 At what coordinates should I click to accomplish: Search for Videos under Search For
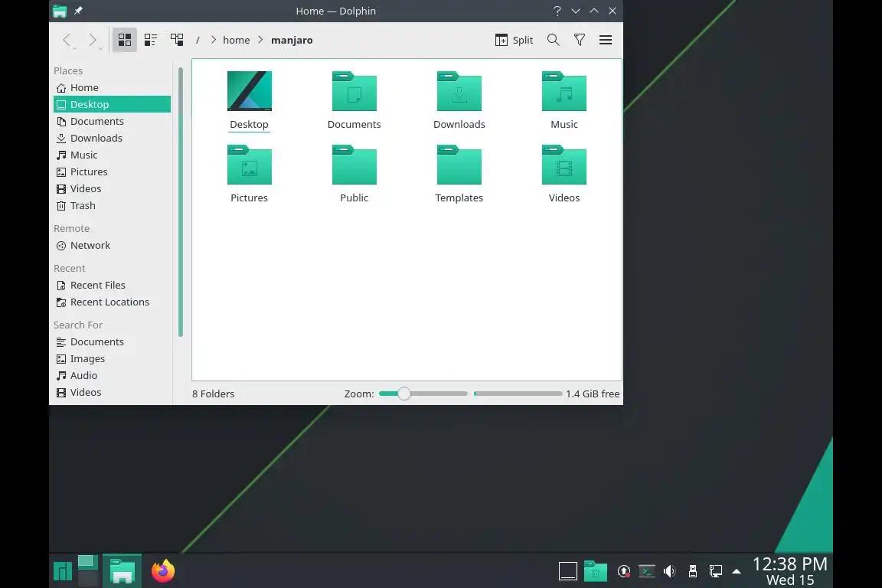112,393
